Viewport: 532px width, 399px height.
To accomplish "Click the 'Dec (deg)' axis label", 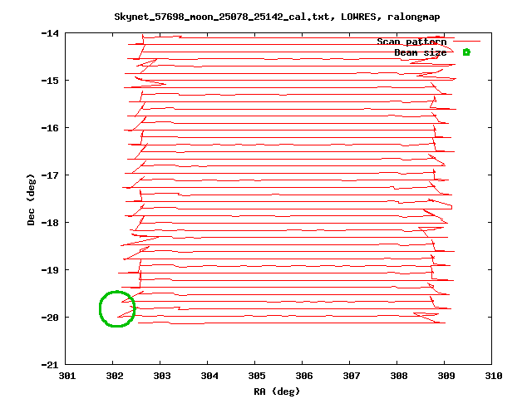I will point(31,199).
